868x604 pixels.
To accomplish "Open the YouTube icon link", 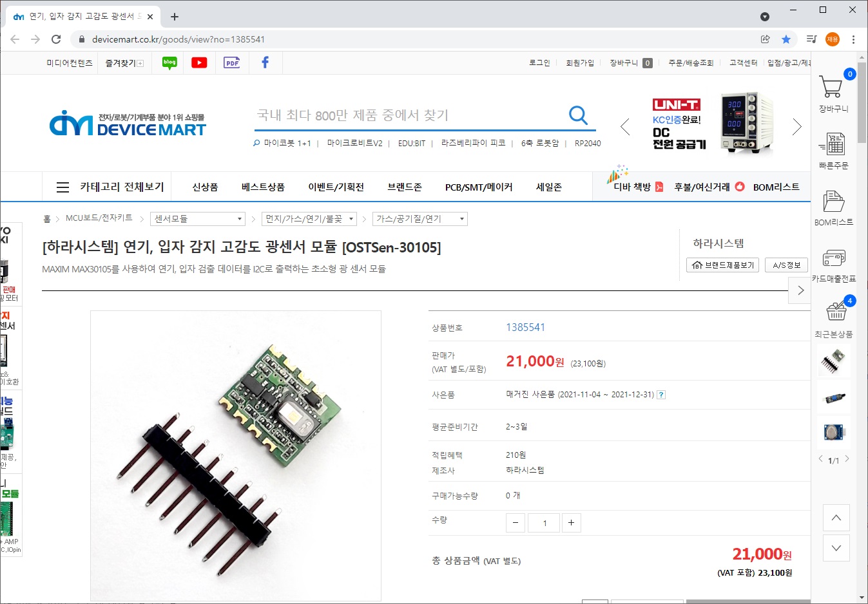I will tap(199, 62).
